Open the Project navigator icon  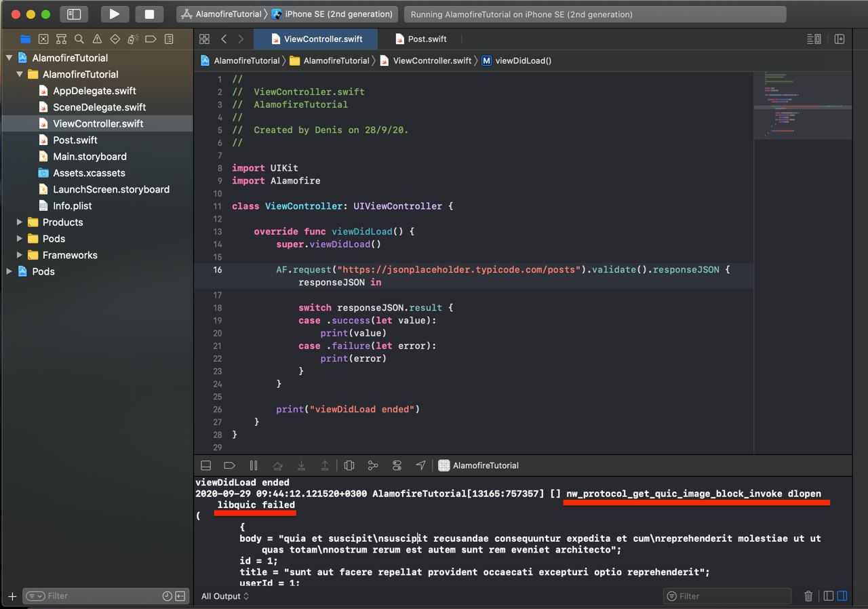(25, 39)
